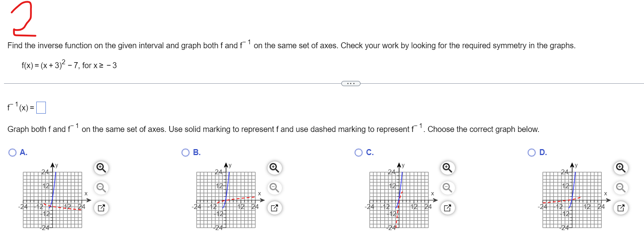Open graph B via the external-link icon
The image size is (644, 238).
pos(274,207)
